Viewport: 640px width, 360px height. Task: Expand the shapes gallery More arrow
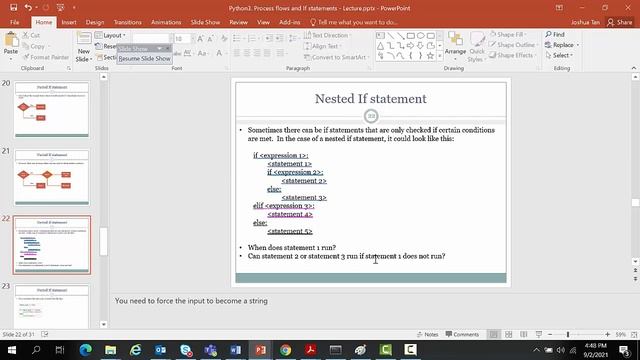(x=440, y=56)
